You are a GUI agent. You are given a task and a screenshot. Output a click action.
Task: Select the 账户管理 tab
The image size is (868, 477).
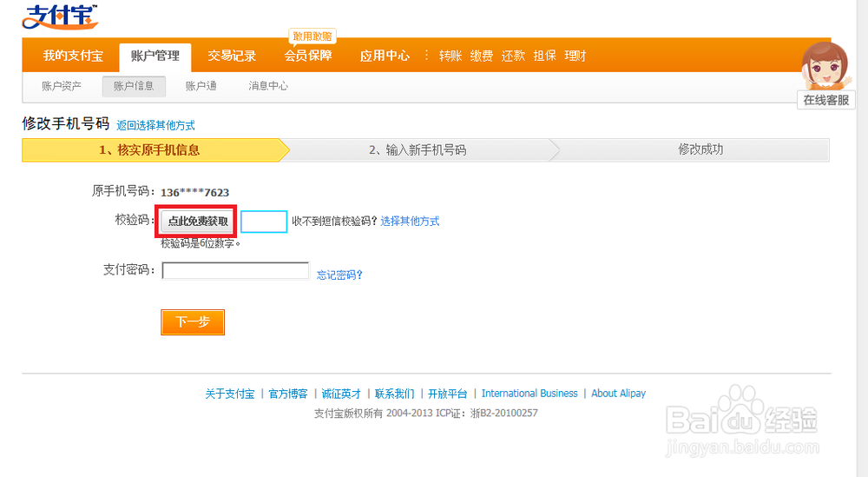pos(155,56)
